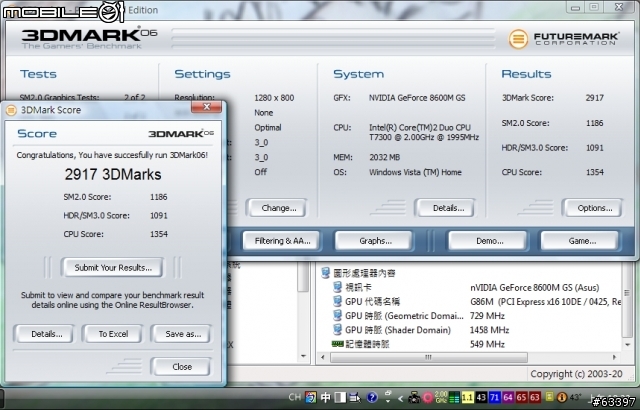Click the Change... settings button

click(x=278, y=208)
